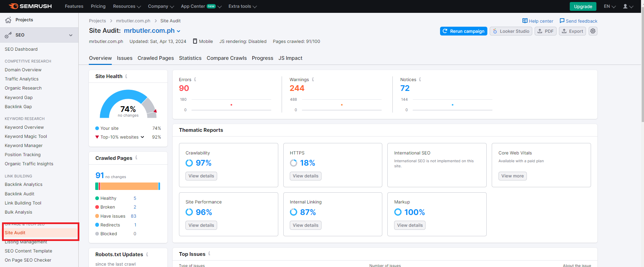644x267 pixels.
Task: Switch to the JS Impact tab
Action: click(290, 58)
